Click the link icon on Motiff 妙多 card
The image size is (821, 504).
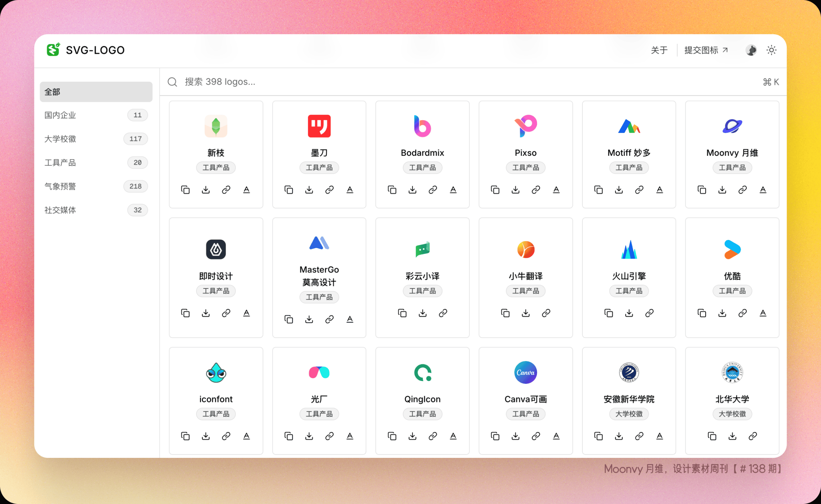pos(639,190)
